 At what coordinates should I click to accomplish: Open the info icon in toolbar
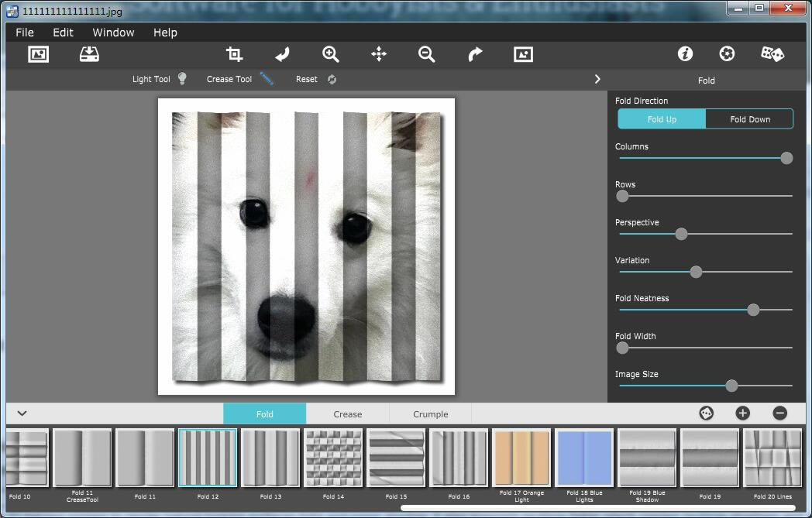[685, 54]
